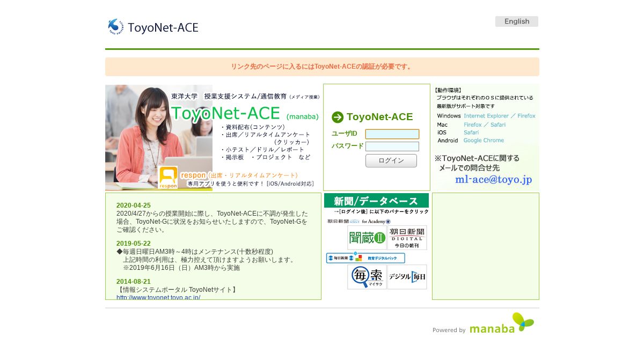Viewport: 644px width, 338px height.
Task: Click the ml-ace@toyo.jp email address
Action: (494, 180)
